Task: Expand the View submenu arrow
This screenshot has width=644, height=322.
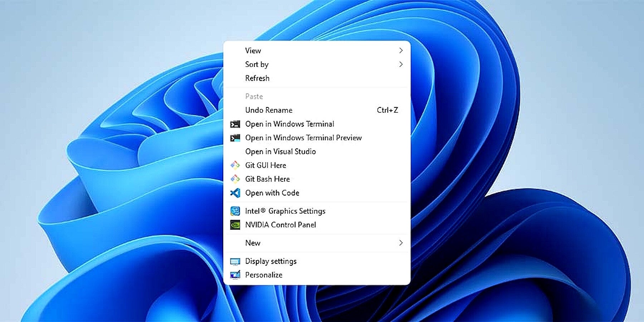Action: tap(401, 50)
